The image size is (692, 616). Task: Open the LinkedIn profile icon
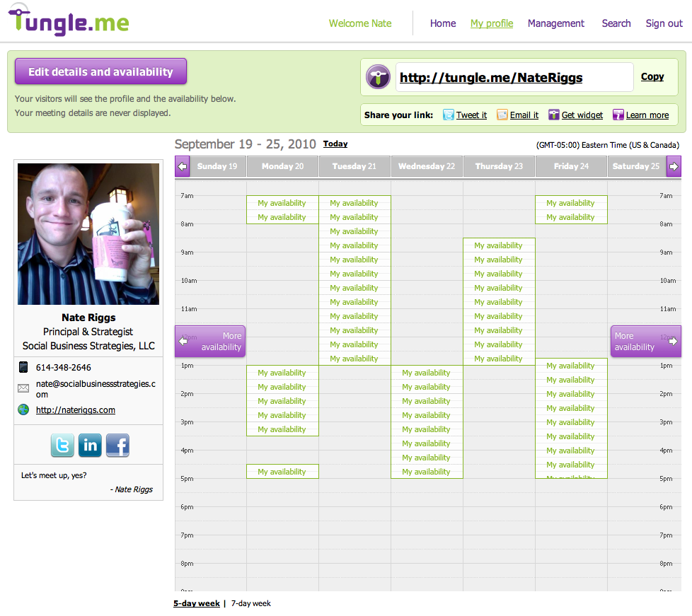89,446
